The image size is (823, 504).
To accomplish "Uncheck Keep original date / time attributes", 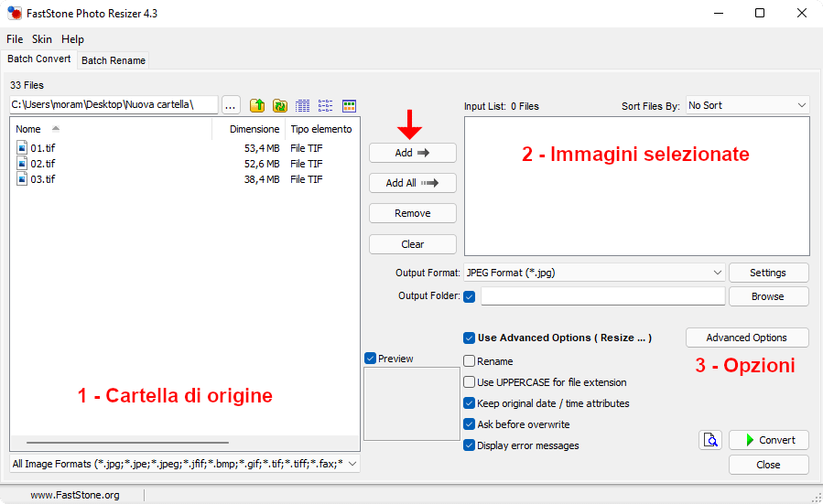I will 470,403.
